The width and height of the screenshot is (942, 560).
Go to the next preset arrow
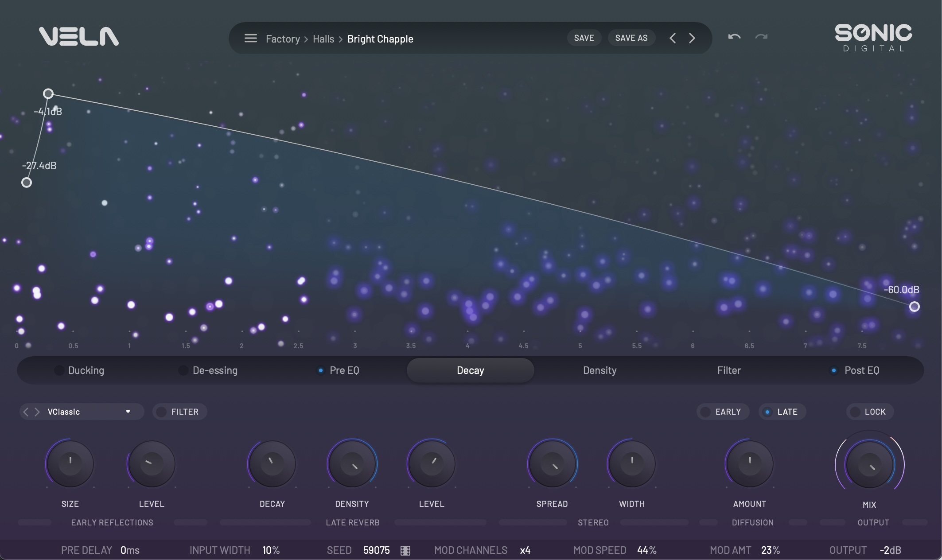pyautogui.click(x=692, y=39)
